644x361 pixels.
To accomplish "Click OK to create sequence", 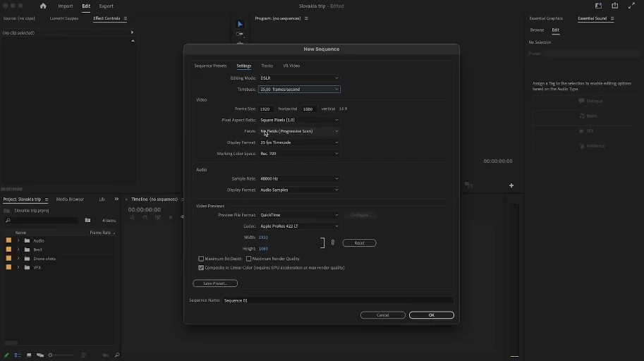I will 431,315.
